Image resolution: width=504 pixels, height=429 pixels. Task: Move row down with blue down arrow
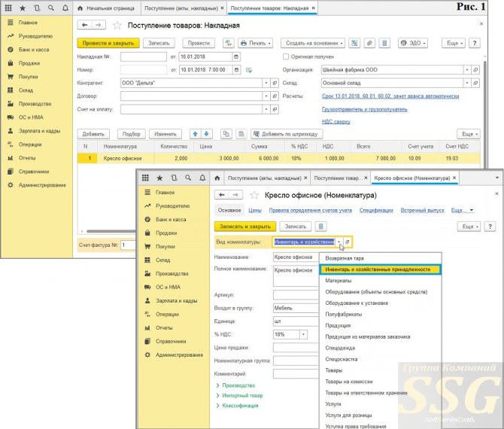(x=206, y=134)
